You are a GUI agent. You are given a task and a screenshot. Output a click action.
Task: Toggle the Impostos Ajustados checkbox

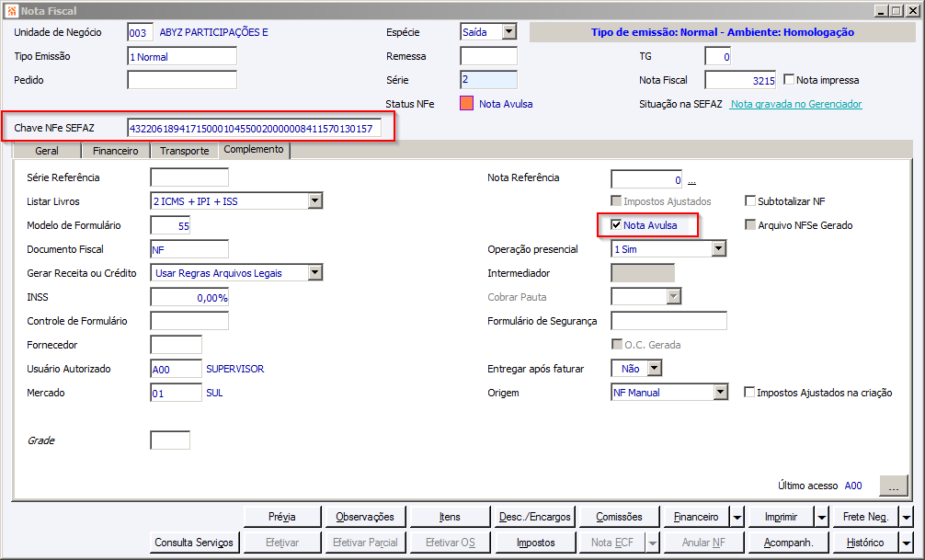coord(616,200)
